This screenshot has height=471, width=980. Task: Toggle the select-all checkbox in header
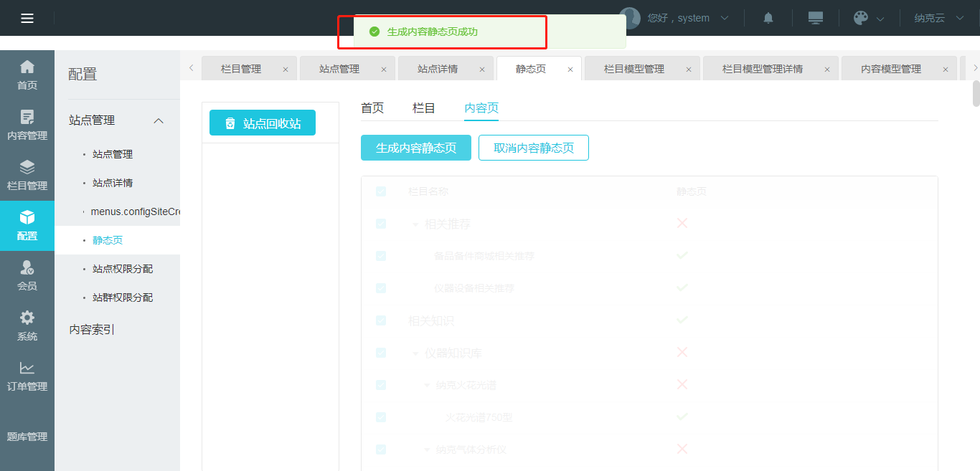pyautogui.click(x=381, y=191)
